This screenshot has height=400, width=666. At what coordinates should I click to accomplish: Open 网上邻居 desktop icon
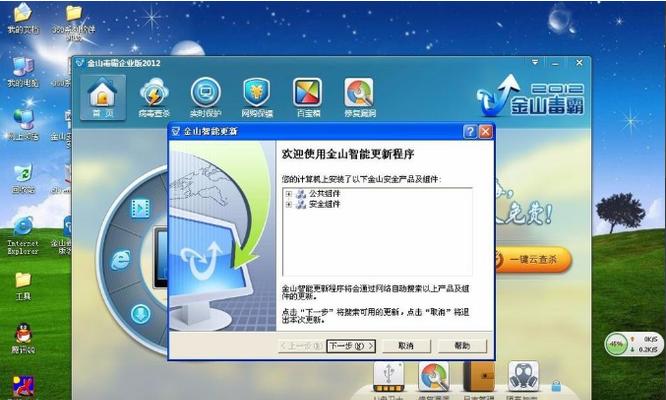[23, 125]
